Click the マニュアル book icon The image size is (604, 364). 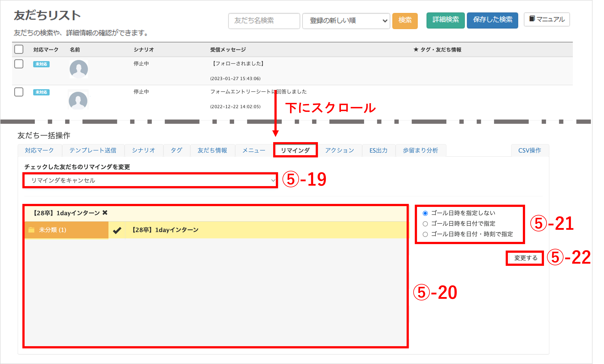pos(532,19)
